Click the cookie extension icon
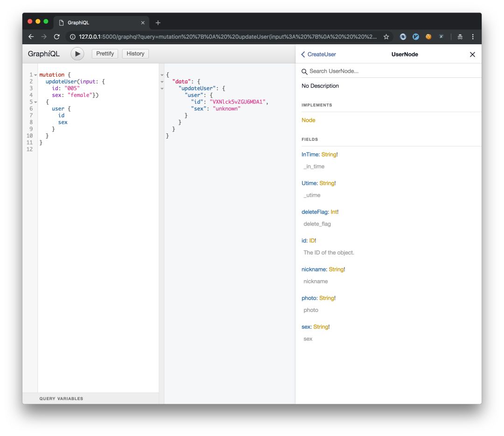 coord(428,37)
